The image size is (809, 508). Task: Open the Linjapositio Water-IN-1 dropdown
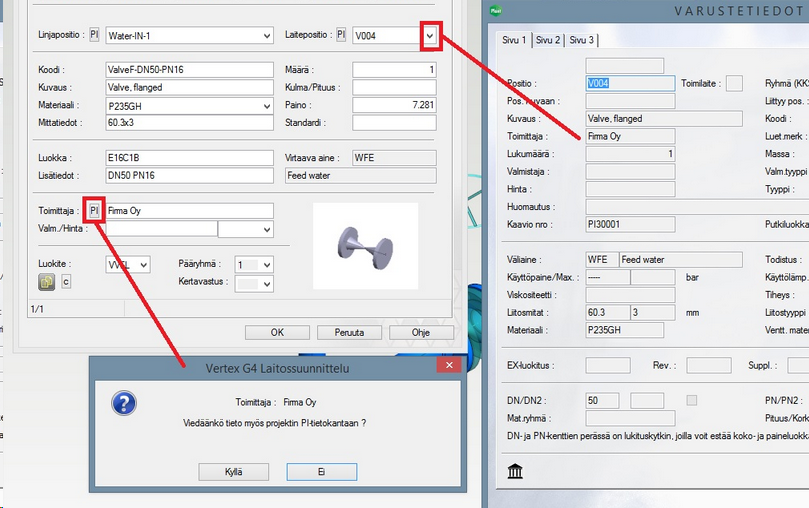[x=267, y=36]
